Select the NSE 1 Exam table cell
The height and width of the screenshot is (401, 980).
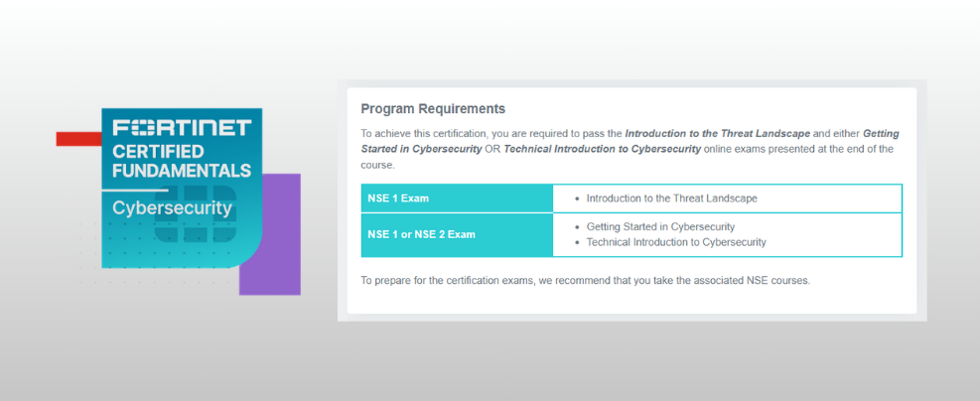[x=457, y=199]
